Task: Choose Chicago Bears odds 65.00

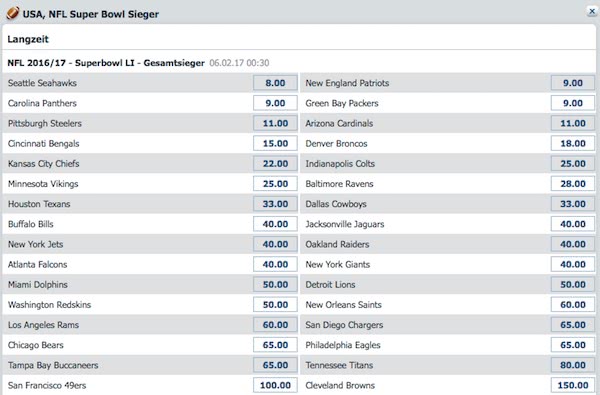Action: [x=275, y=345]
